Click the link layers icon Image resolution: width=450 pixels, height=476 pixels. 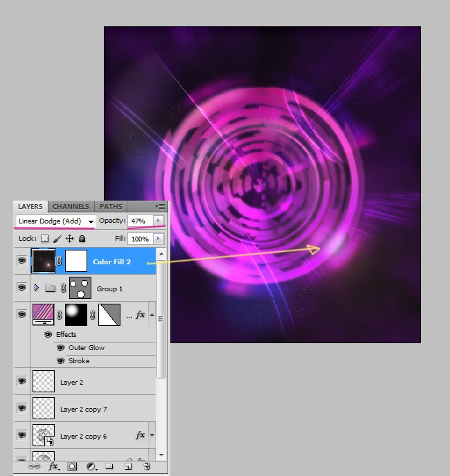33,467
